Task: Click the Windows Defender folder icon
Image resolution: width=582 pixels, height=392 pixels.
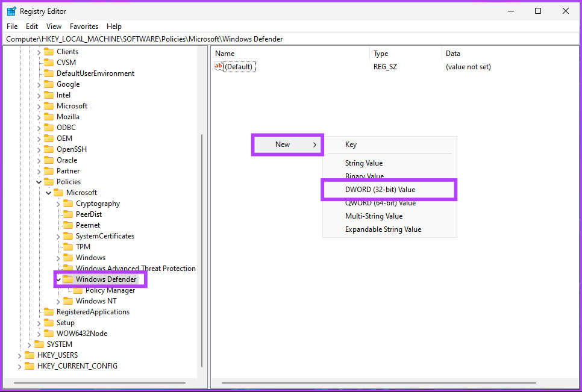Action: (x=68, y=279)
